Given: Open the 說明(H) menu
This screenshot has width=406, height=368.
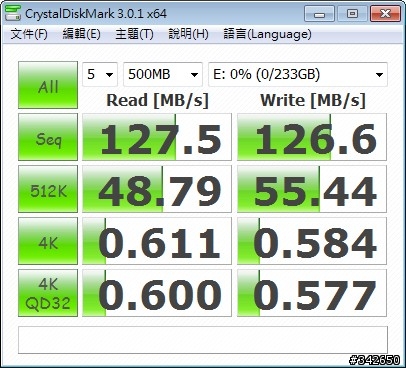Looking at the screenshot, I should pos(188,34).
